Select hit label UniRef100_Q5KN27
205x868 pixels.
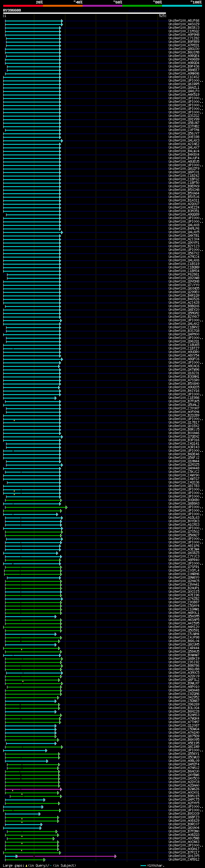point(184,535)
